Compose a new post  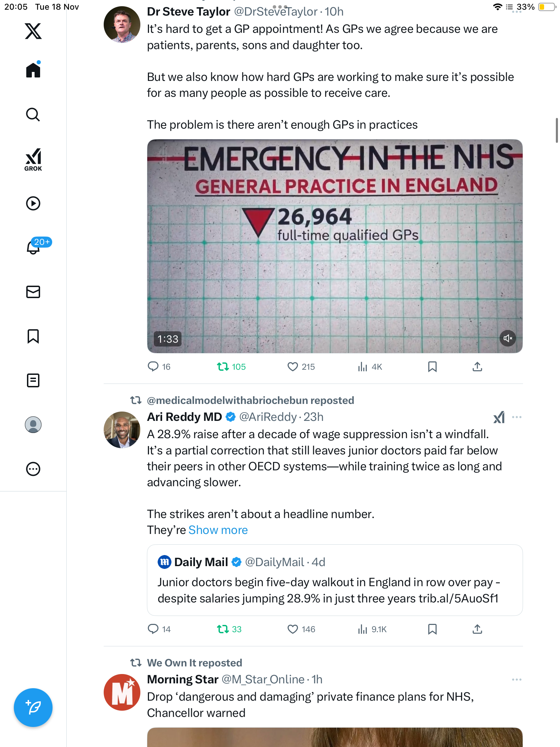click(33, 708)
